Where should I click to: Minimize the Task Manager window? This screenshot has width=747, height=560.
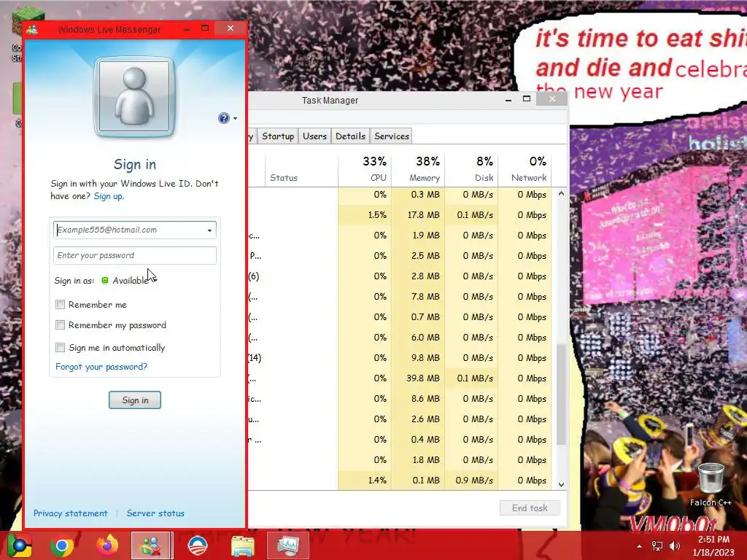(508, 99)
